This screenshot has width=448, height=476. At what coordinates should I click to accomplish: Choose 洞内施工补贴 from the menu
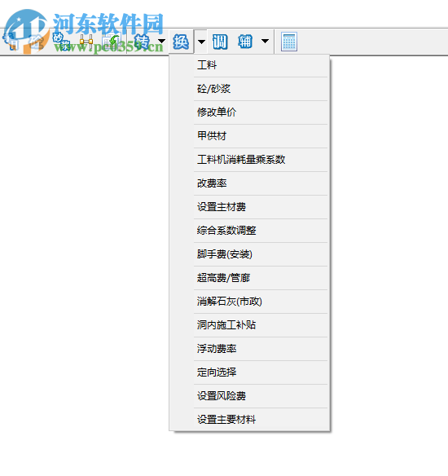249,326
